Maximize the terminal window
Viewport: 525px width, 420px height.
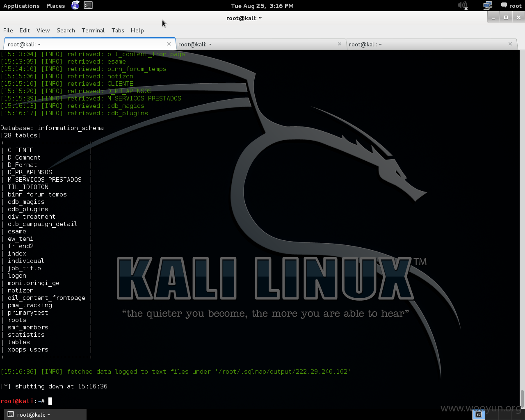point(506,17)
